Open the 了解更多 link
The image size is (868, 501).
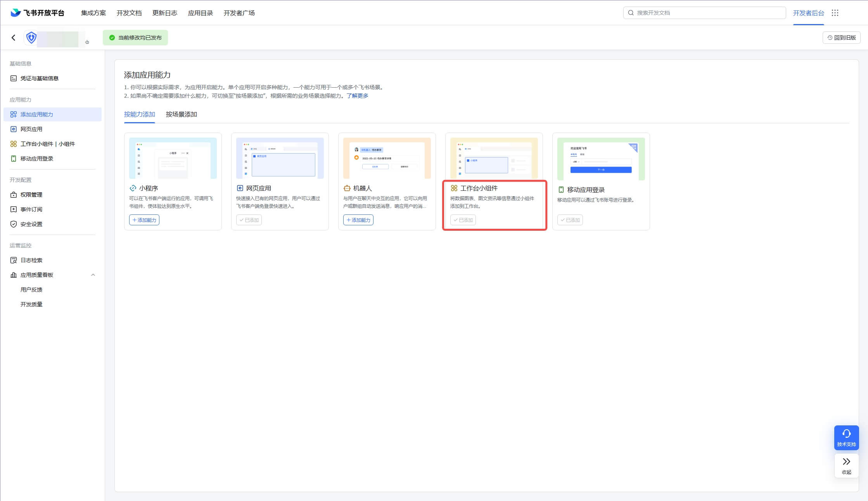(357, 96)
